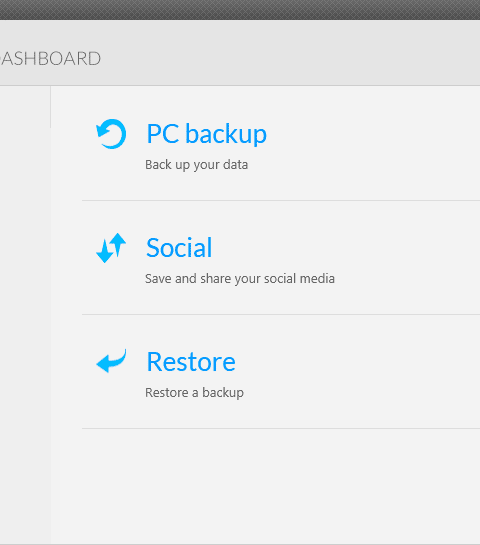Click divider line beneath Restore row
The image size is (480, 545).
(x=281, y=429)
